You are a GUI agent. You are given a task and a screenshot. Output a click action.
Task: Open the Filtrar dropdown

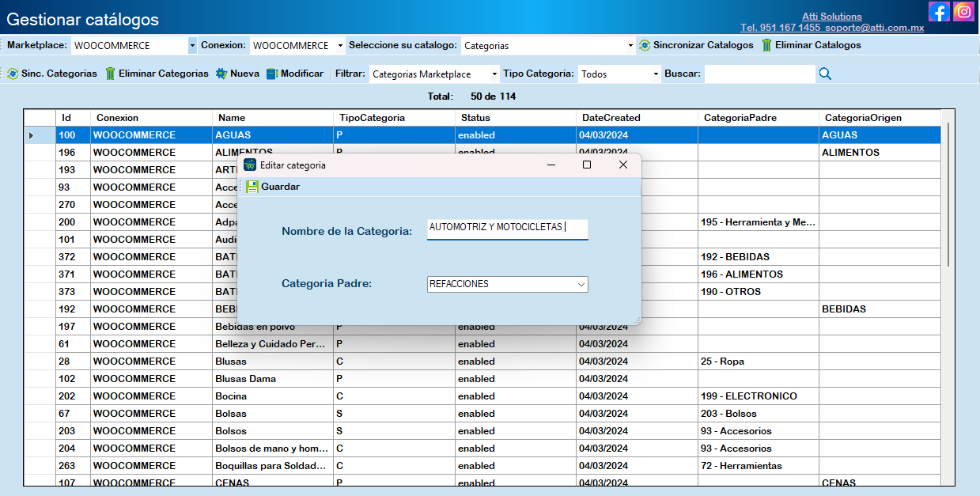click(x=494, y=74)
